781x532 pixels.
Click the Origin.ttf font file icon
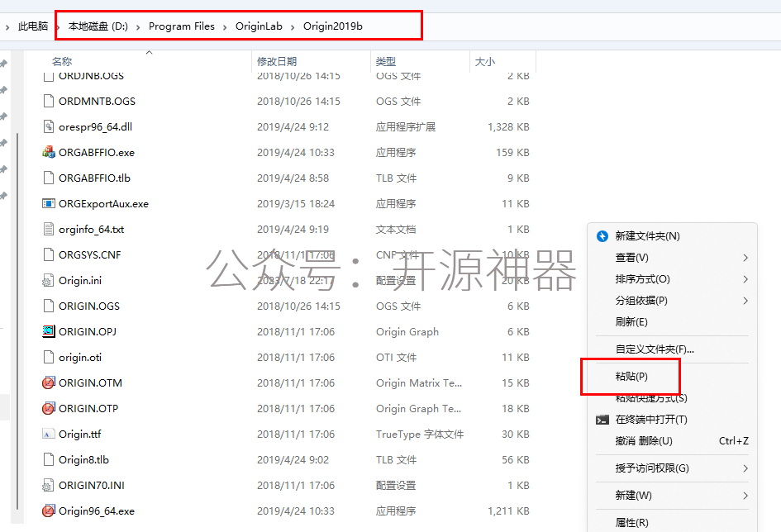click(48, 434)
